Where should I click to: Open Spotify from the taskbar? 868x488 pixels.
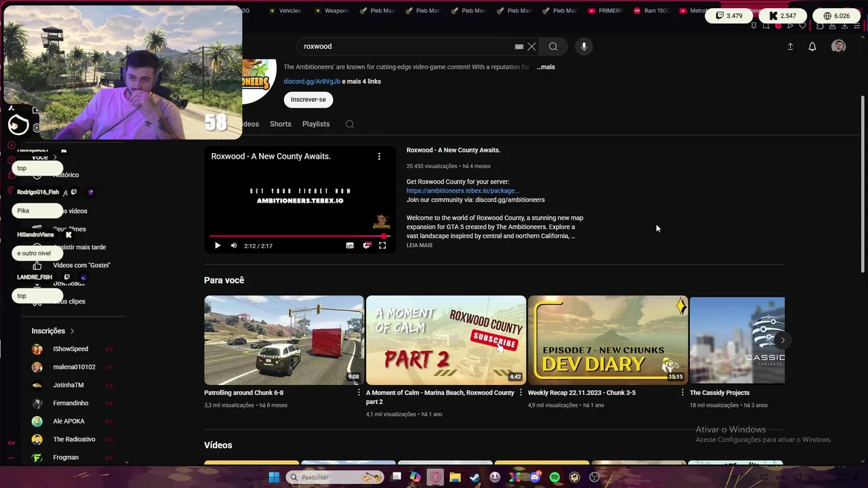click(x=555, y=477)
